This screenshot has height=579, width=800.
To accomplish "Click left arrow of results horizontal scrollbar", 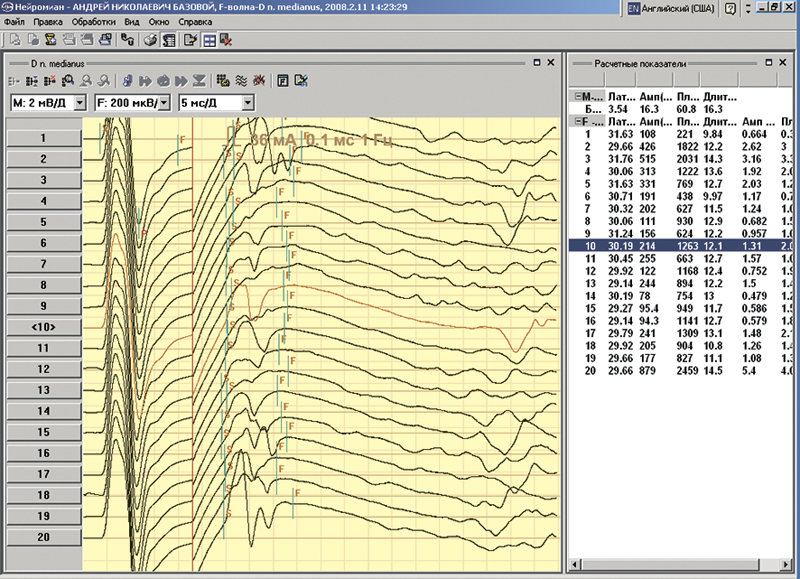I will point(575,564).
